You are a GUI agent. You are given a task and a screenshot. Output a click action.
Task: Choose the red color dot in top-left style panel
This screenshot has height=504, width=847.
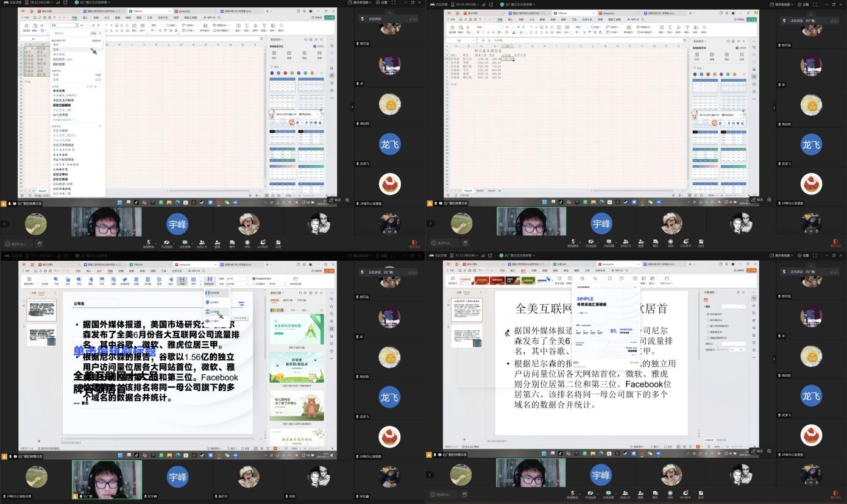coord(286,74)
